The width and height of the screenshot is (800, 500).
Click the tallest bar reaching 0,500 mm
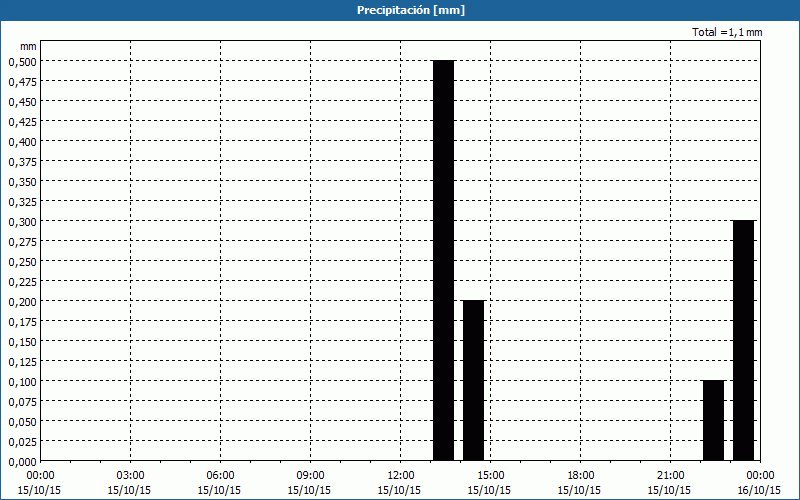443,260
